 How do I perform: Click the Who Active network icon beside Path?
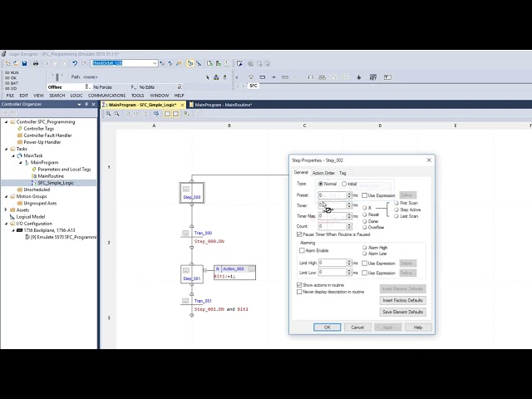[216, 77]
